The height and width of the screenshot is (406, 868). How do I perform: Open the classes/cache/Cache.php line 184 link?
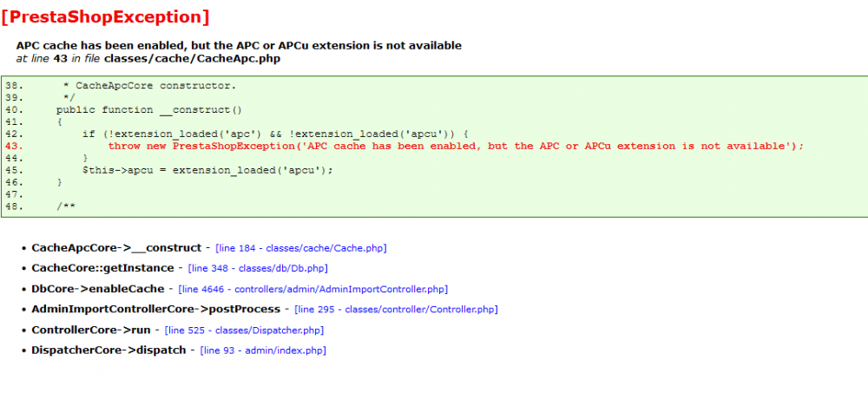300,248
